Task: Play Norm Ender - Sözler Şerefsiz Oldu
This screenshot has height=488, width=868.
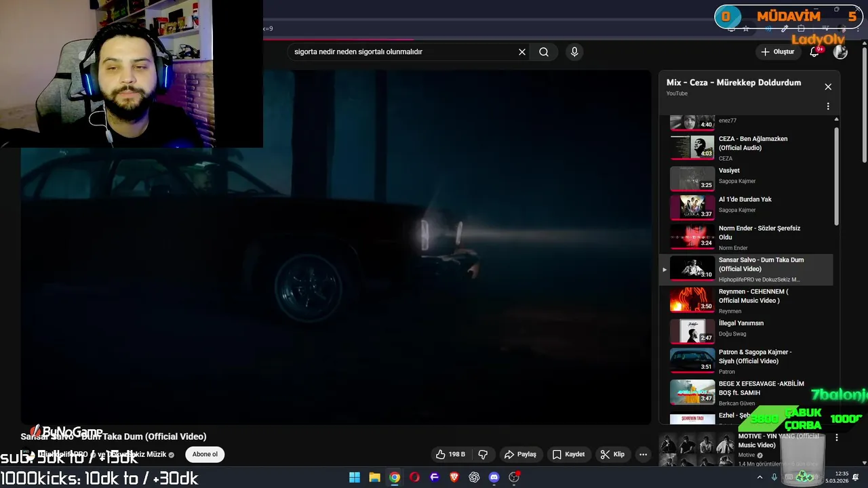Action: [x=746, y=238]
